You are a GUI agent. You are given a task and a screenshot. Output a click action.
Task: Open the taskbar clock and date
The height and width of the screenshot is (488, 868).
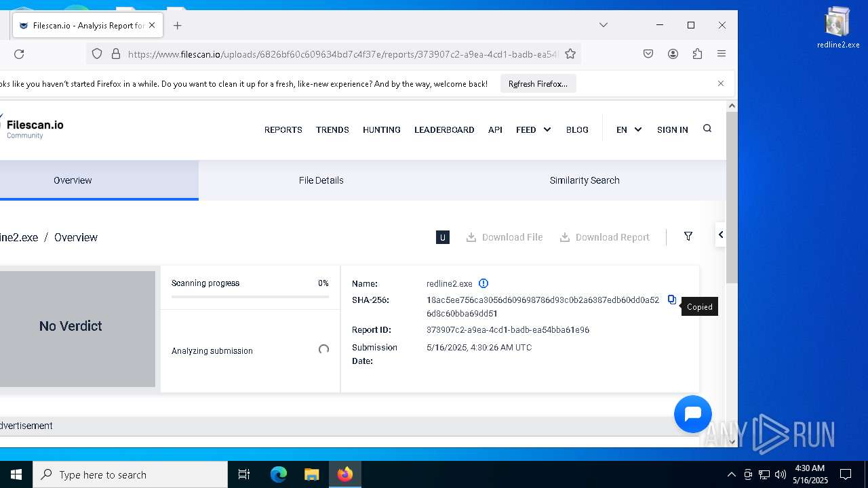(x=810, y=474)
